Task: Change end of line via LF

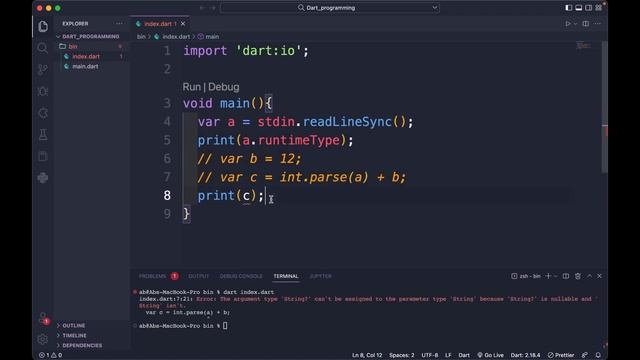Action: coord(448,355)
